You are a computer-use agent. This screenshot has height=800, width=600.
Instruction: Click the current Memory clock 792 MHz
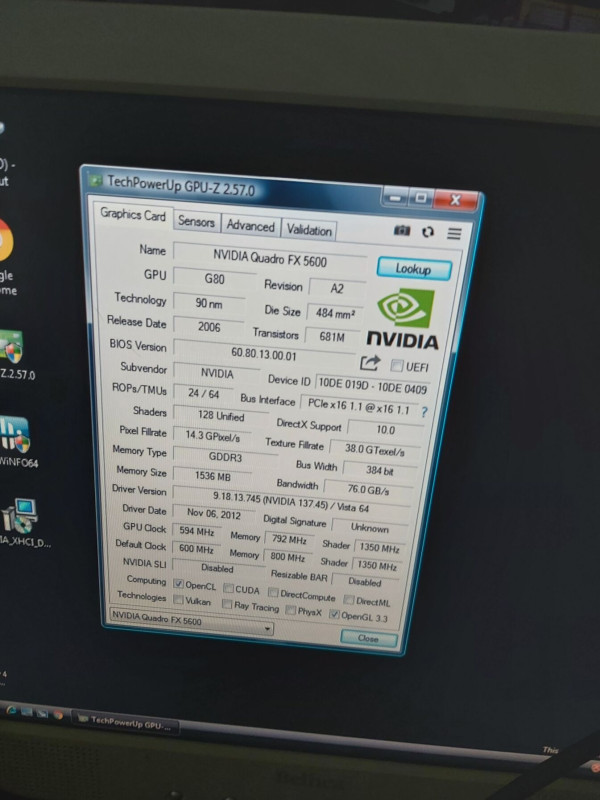tap(289, 539)
